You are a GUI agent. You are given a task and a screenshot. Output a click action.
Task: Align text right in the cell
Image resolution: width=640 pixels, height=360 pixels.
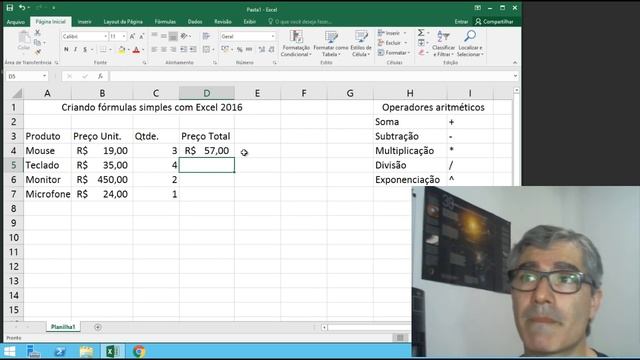(x=173, y=49)
